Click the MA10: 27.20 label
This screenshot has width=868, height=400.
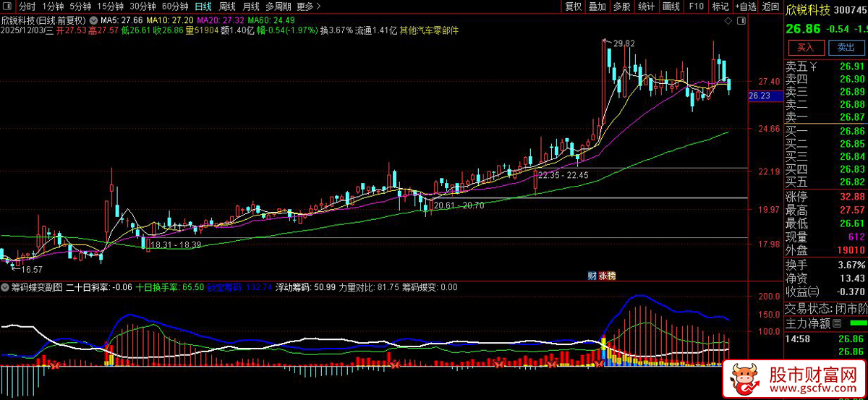pyautogui.click(x=169, y=20)
